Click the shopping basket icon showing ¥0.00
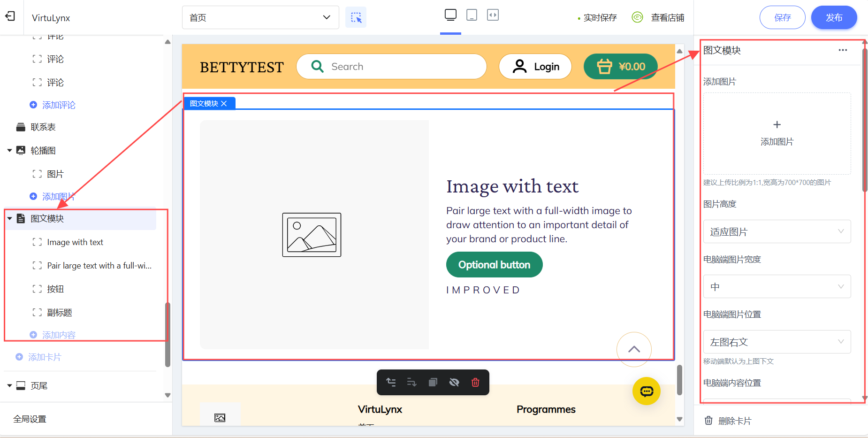Screen dimensions: 868x438 coord(604,66)
